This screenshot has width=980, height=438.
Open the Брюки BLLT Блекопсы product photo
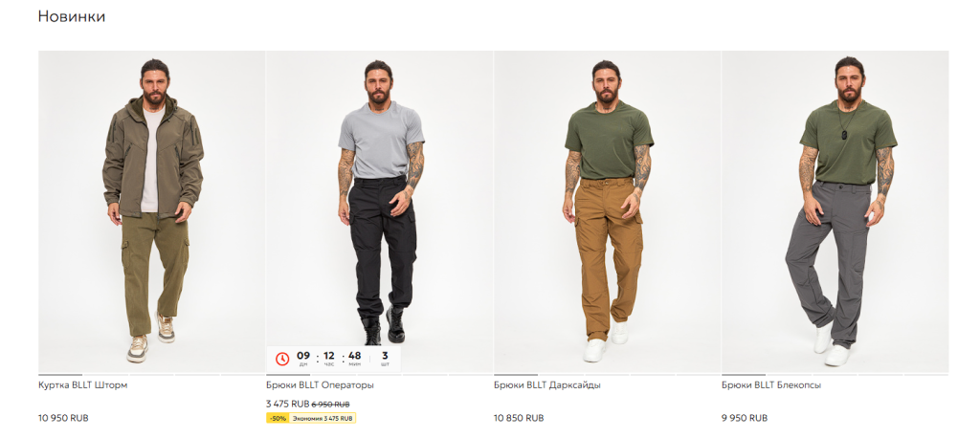[x=835, y=211]
